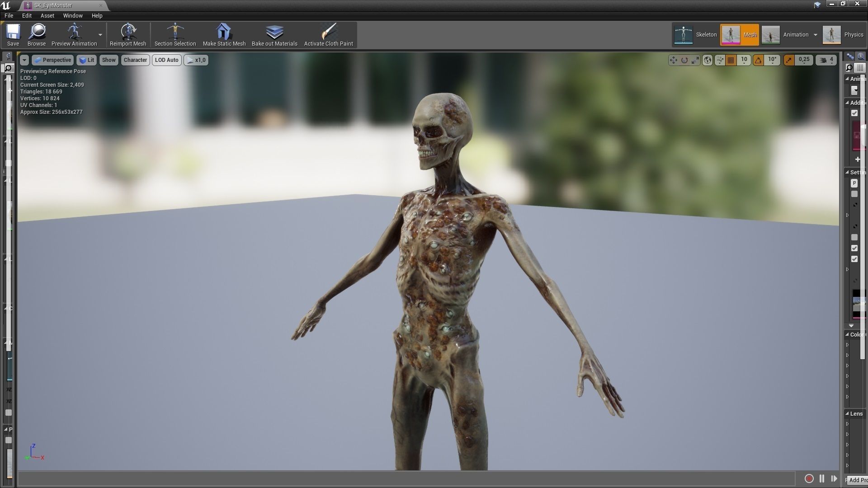Click the LOD Auto button
This screenshot has height=488, width=868.
point(166,60)
